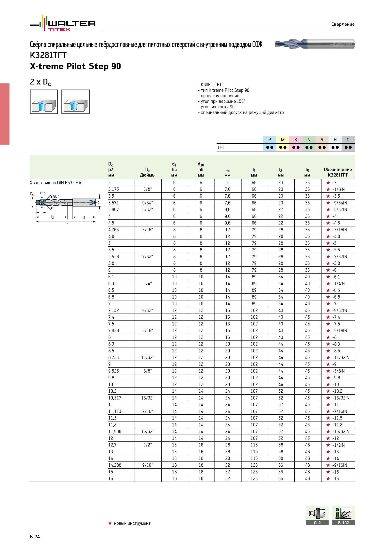Click the red star beside designation -9/64IN

[328, 203]
